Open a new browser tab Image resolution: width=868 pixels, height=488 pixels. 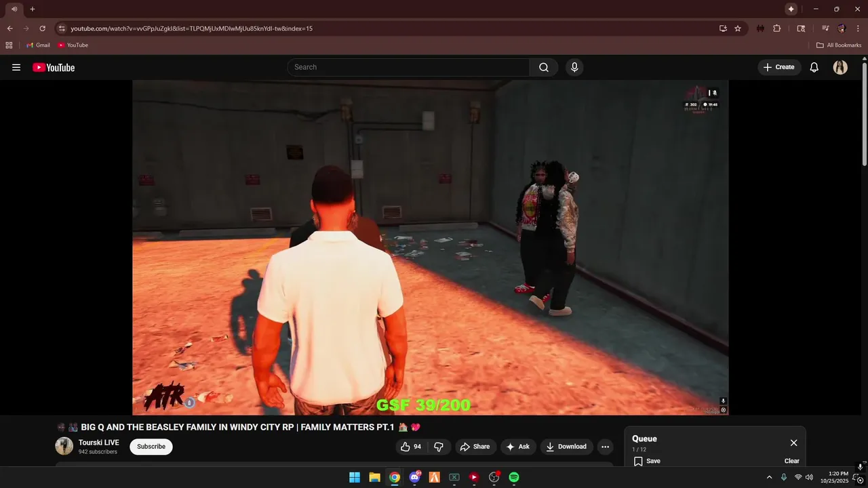tap(32, 9)
